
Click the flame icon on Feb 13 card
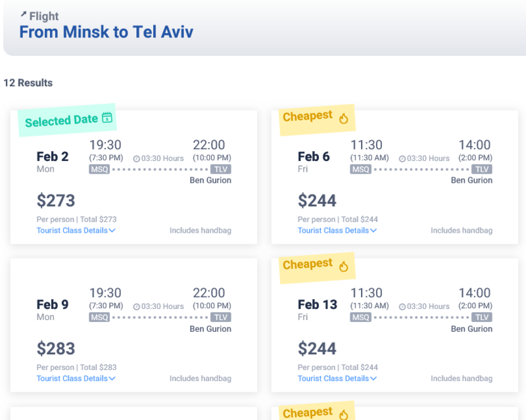point(343,266)
